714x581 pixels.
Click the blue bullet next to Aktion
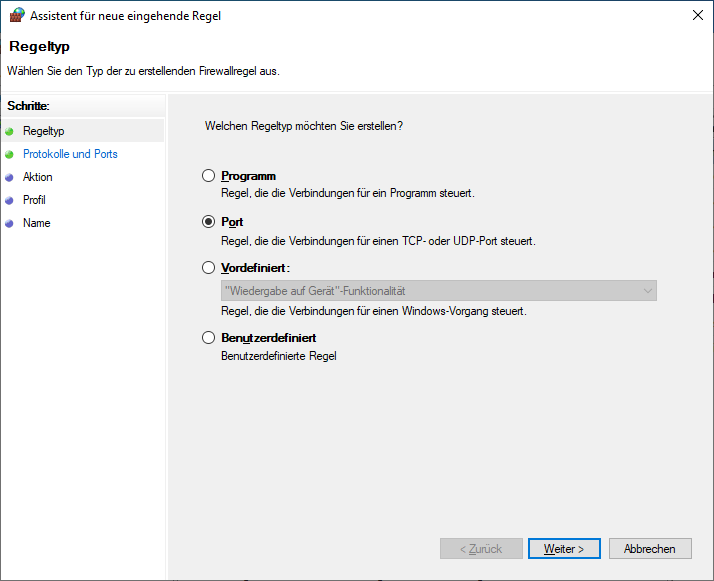tap(10, 177)
